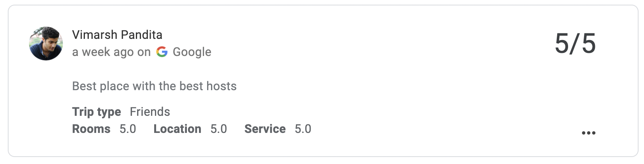Click the Location rating label
Screen dimensions: 644x164
(x=177, y=129)
